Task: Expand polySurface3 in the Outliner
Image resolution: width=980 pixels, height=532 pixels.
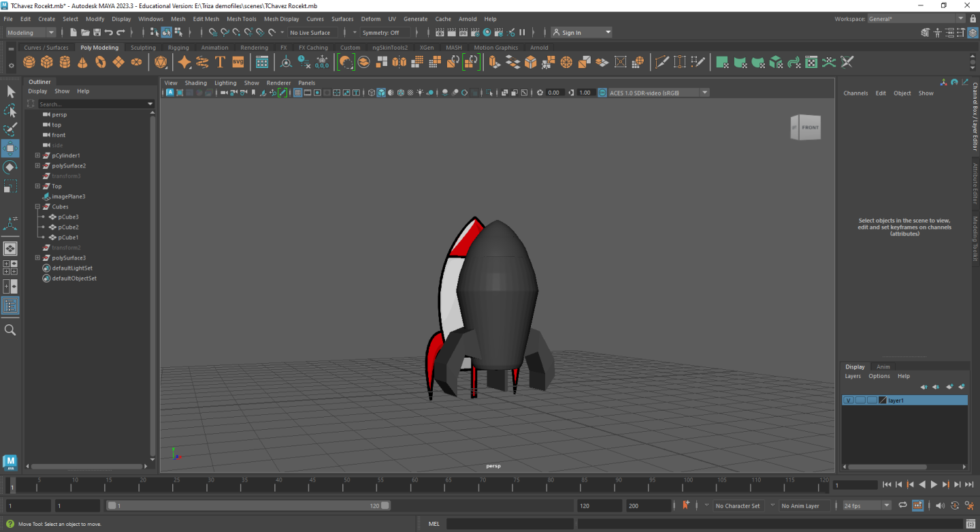Action: coord(37,257)
